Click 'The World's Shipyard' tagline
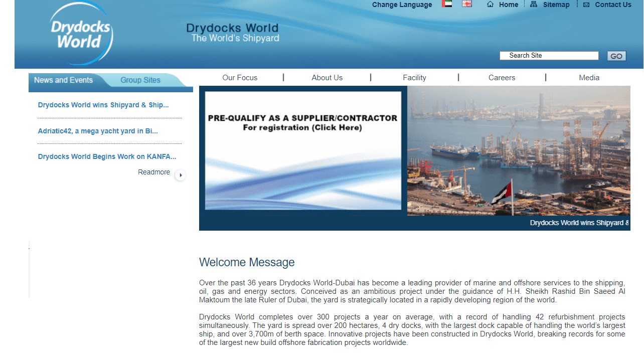Screen dimensions: 644x354 (235, 38)
